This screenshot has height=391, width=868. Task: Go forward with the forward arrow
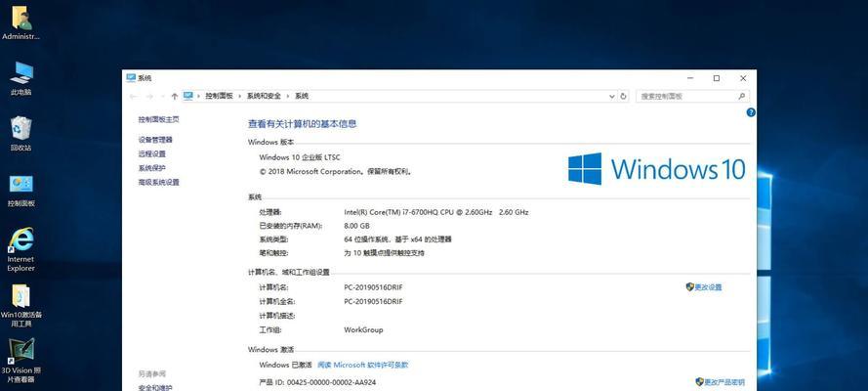149,97
